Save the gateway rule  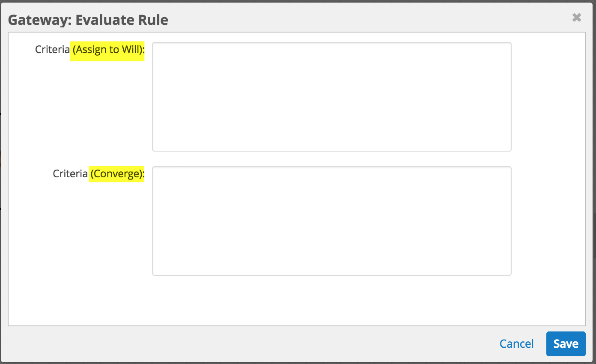566,344
